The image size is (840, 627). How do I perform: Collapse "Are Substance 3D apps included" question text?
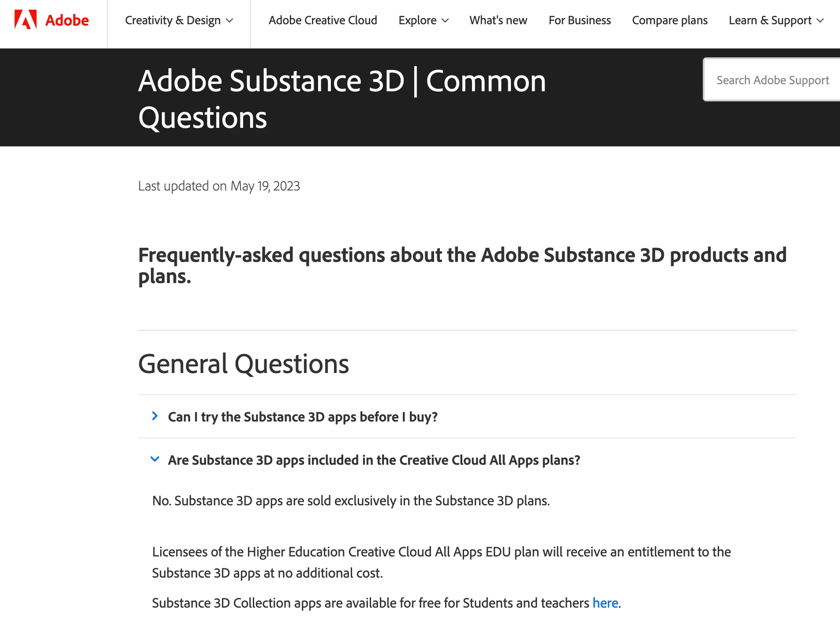pyautogui.click(x=374, y=460)
